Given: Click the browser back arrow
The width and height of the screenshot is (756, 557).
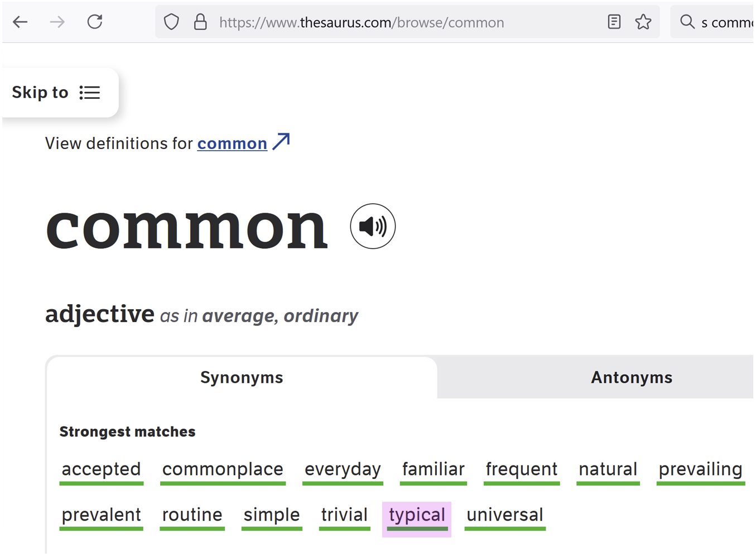Looking at the screenshot, I should tap(21, 22).
